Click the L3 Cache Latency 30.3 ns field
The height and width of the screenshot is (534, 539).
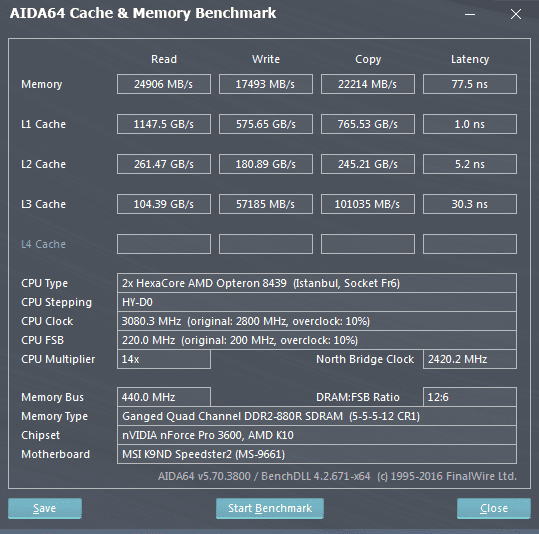pyautogui.click(x=470, y=204)
